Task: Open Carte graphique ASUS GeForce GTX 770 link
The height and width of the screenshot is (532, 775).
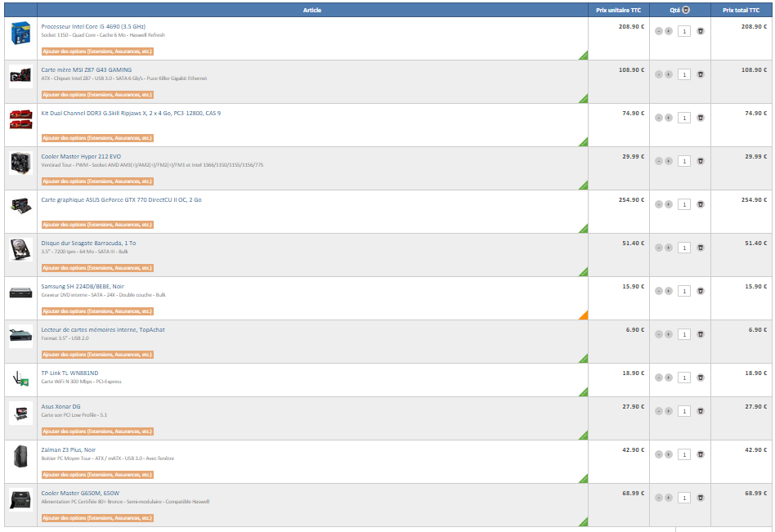Action: (122, 200)
